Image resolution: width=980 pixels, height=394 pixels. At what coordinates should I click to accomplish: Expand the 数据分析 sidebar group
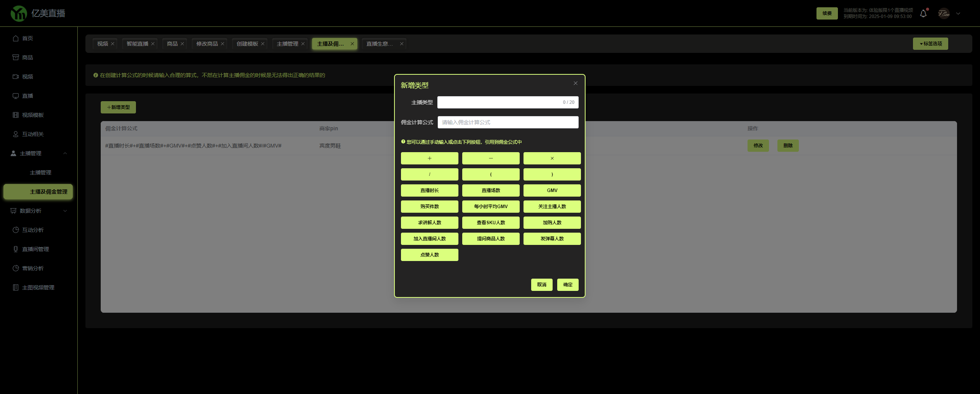(x=65, y=211)
